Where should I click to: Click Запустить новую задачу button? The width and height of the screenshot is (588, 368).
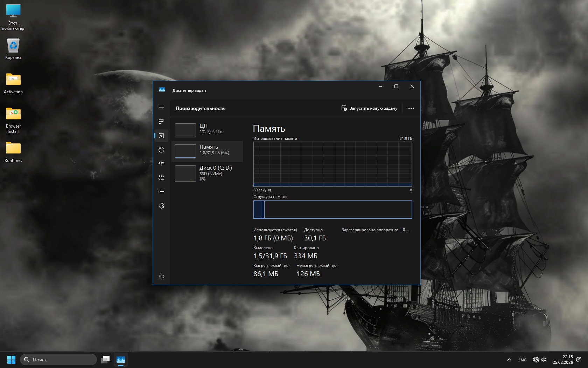pos(369,108)
